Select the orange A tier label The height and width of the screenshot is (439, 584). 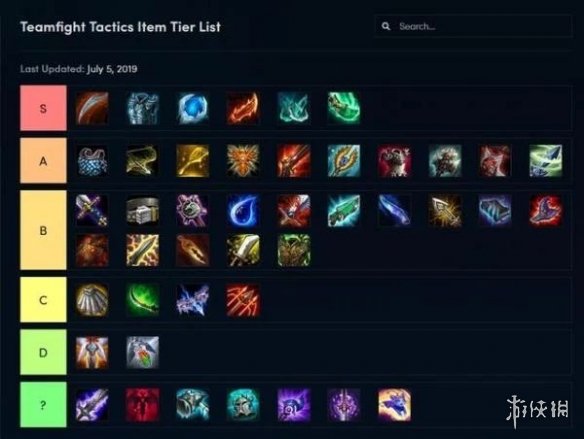pos(43,161)
